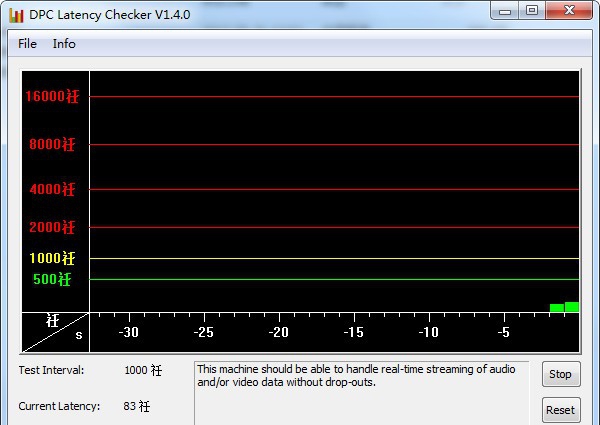The width and height of the screenshot is (600, 425).
Task: Click the -25 time axis label
Action: 204,332
